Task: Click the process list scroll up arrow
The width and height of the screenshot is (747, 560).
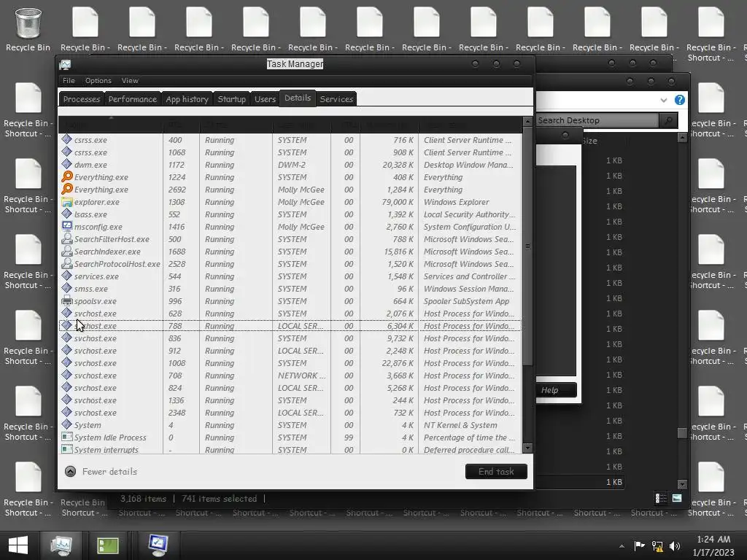Action: pos(527,122)
